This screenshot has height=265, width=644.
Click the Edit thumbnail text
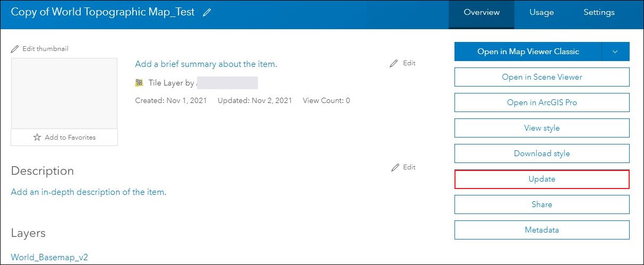(45, 49)
